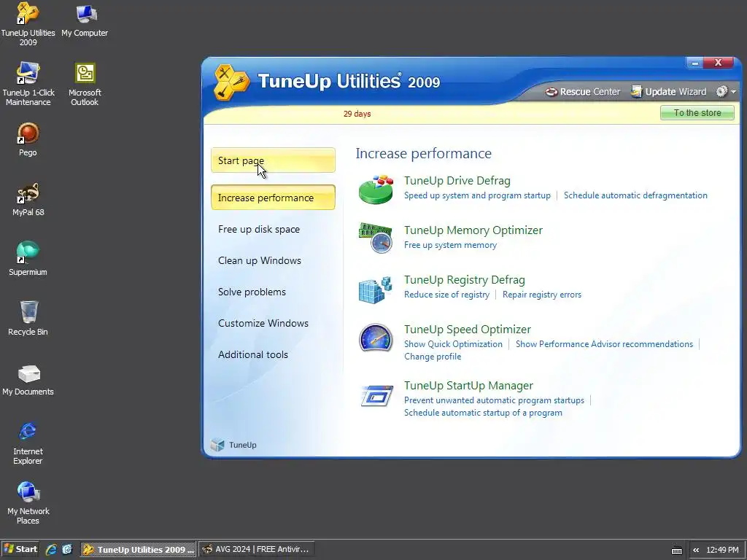The image size is (747, 560).
Task: Click the TuneUp cube logo at bottom-left
Action: point(217,445)
